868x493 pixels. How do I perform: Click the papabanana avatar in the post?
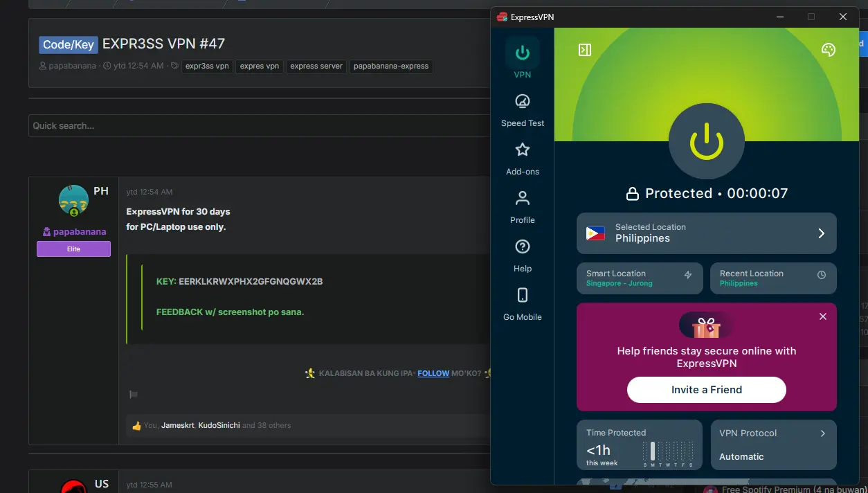tap(73, 201)
